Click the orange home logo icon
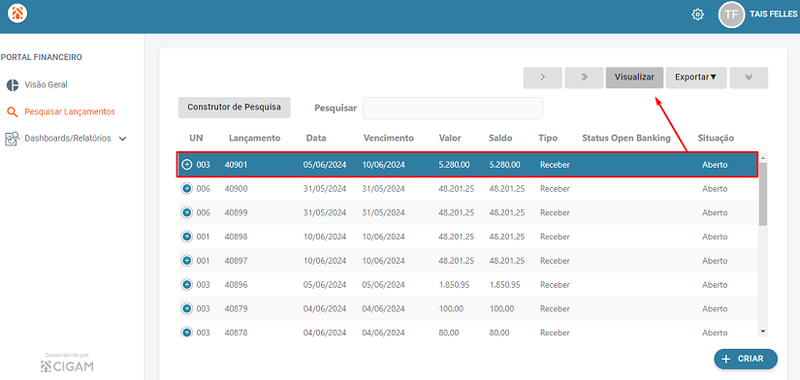 coord(17,13)
